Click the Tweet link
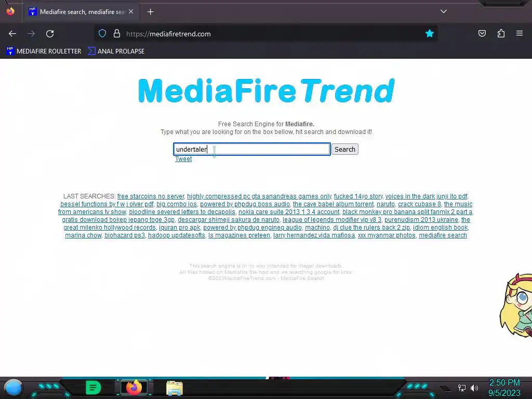The width and height of the screenshot is (532, 399). click(183, 159)
